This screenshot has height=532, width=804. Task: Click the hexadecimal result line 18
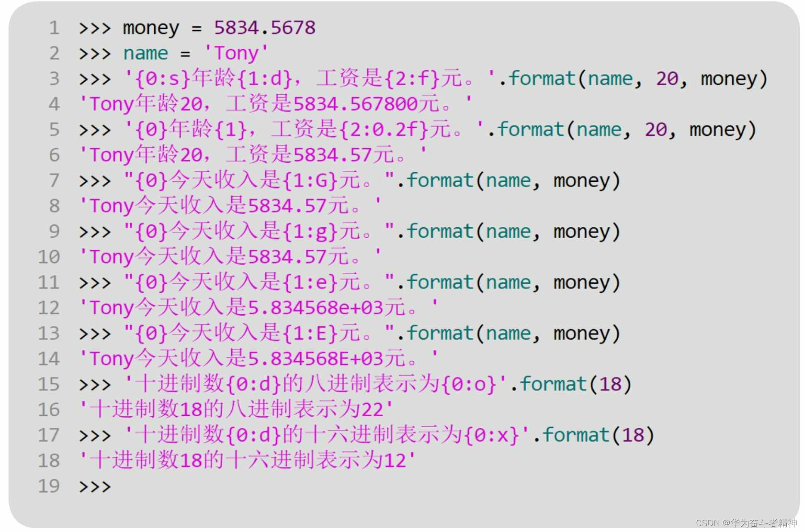[247, 460]
